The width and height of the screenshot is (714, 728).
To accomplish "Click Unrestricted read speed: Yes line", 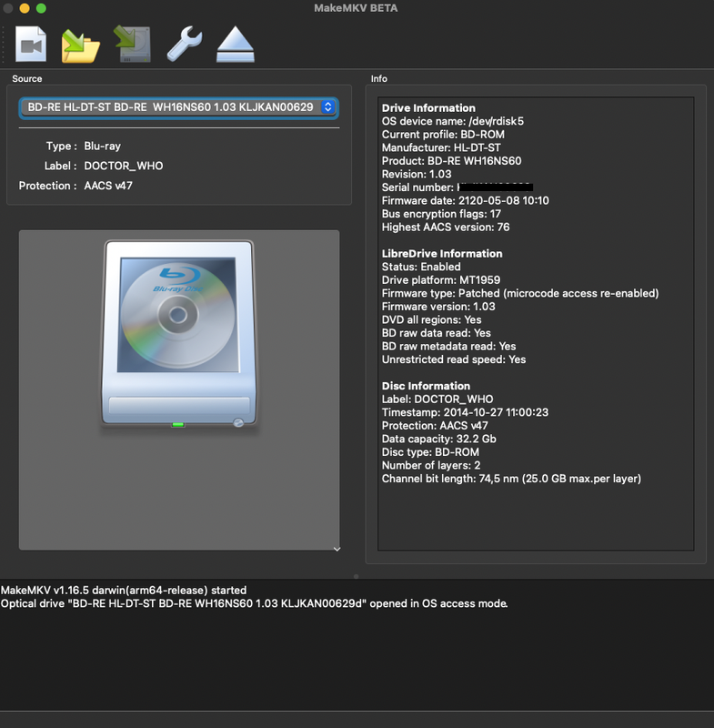I will tap(454, 359).
